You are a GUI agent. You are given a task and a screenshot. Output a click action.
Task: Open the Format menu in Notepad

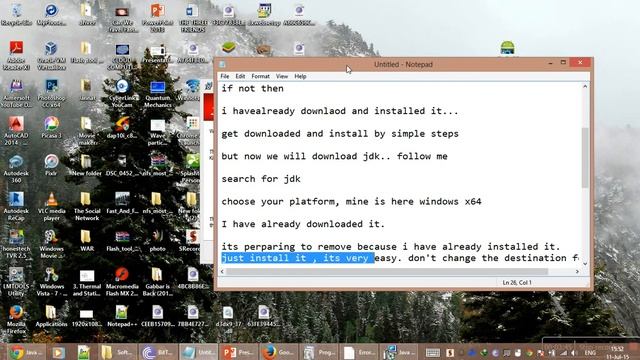coord(260,76)
